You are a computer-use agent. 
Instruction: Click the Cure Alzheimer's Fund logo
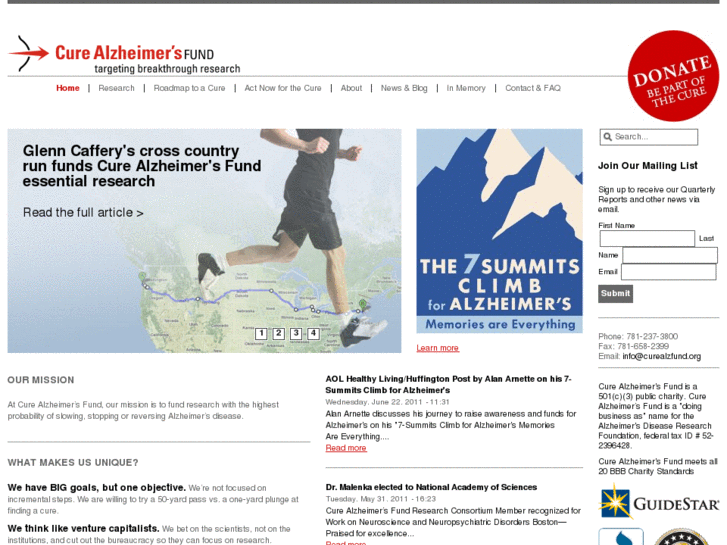(124, 55)
